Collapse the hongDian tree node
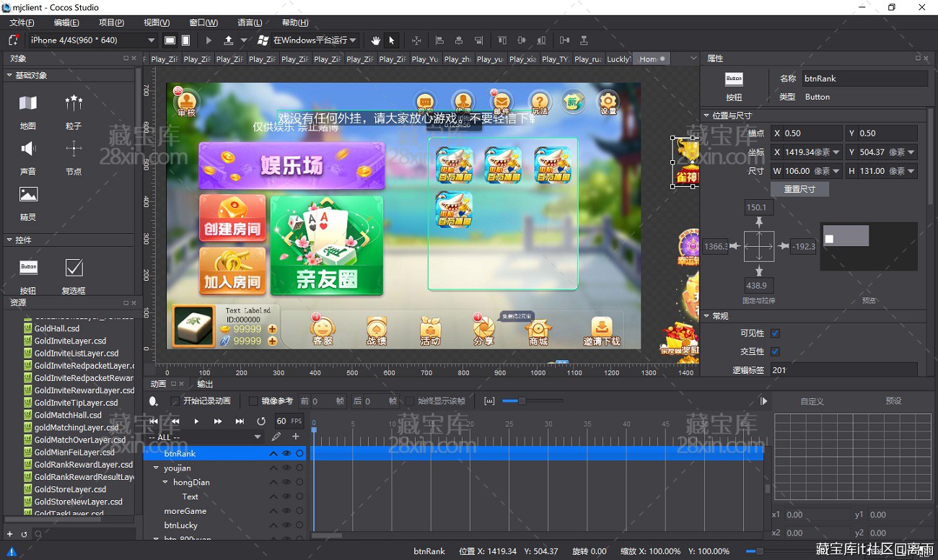 [165, 482]
